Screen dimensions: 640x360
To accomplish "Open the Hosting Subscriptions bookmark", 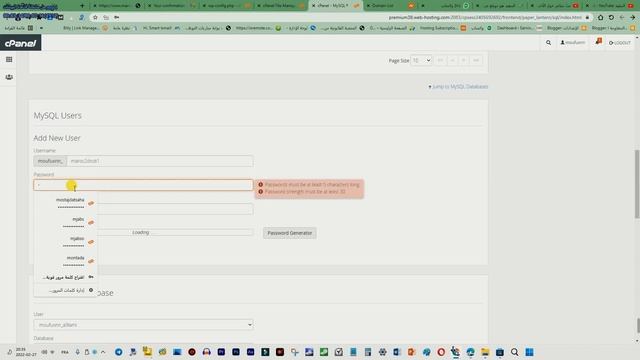I will click(443, 28).
